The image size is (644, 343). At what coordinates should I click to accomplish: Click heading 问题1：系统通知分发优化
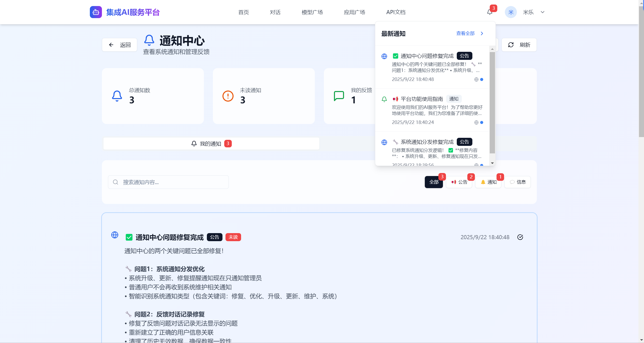coord(169,269)
